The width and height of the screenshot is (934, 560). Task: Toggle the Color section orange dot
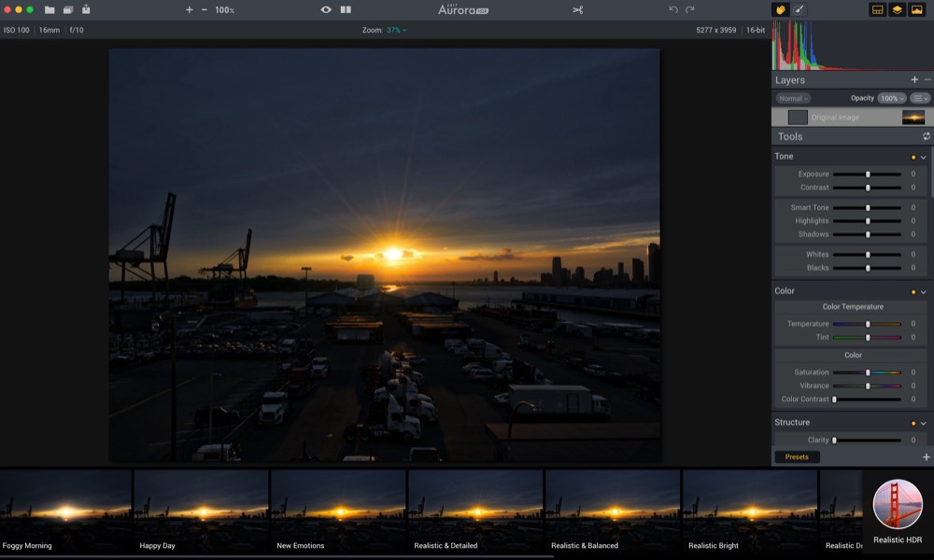[913, 291]
